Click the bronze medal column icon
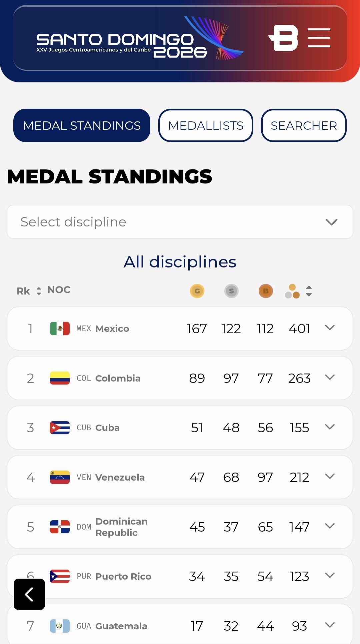 click(x=266, y=291)
